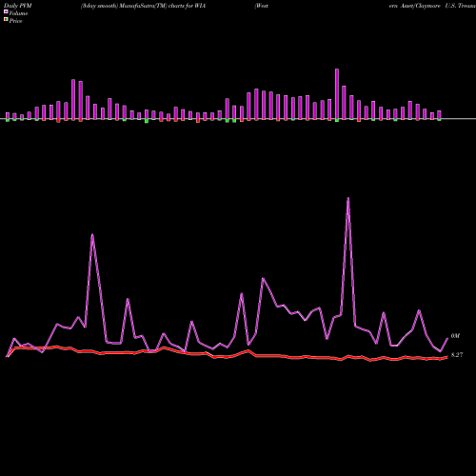Click the highest peak of the volume line
The image size is (476, 476).
tap(348, 198)
